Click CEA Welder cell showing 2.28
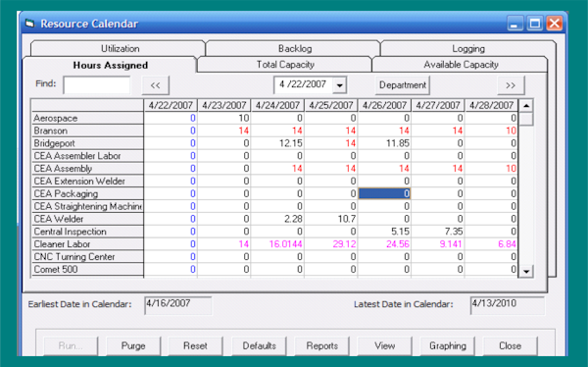The height and width of the screenshot is (367, 588). coord(277,219)
